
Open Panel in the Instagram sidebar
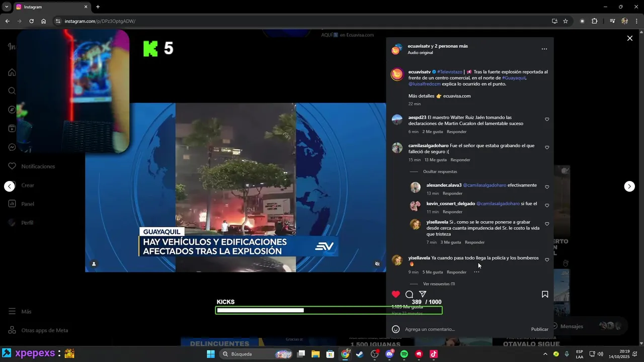(21, 204)
